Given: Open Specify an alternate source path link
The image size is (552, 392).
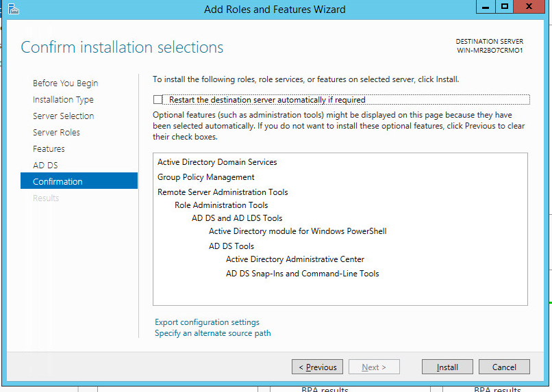Looking at the screenshot, I should [212, 333].
